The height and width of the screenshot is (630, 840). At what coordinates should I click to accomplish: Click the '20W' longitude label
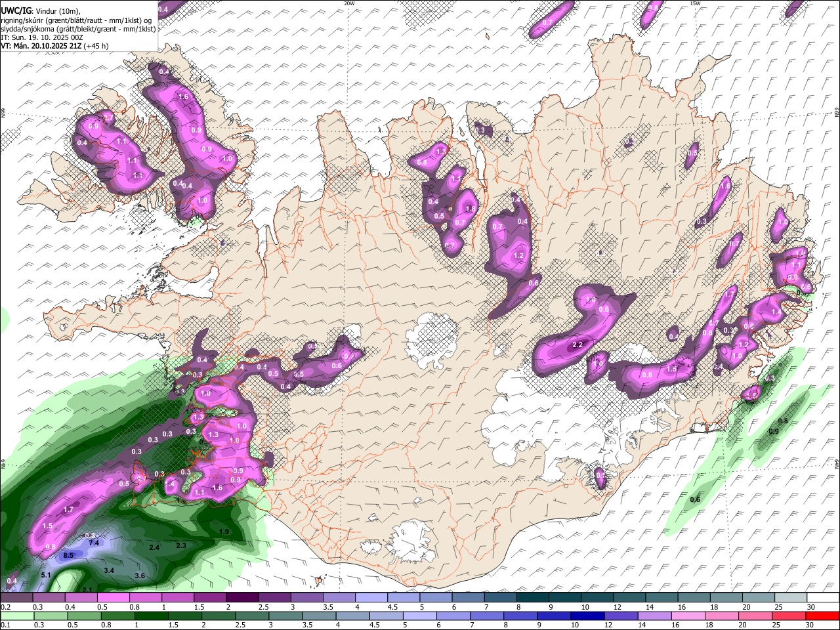pos(349,3)
